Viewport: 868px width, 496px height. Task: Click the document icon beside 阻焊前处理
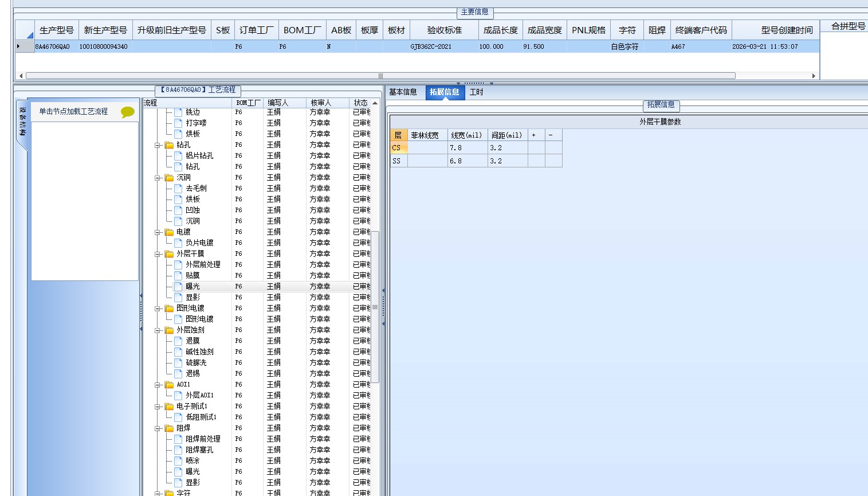[x=178, y=439]
